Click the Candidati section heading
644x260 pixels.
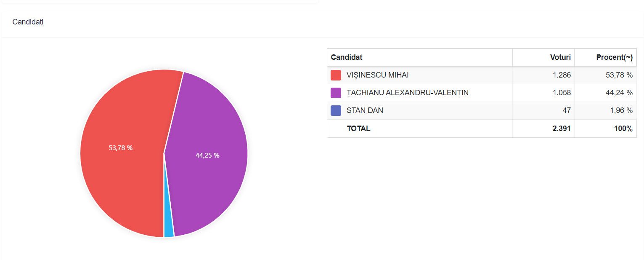[x=28, y=22]
